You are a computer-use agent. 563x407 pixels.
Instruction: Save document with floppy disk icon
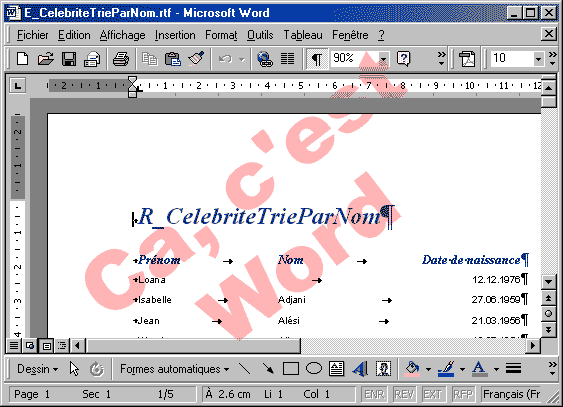(69, 59)
